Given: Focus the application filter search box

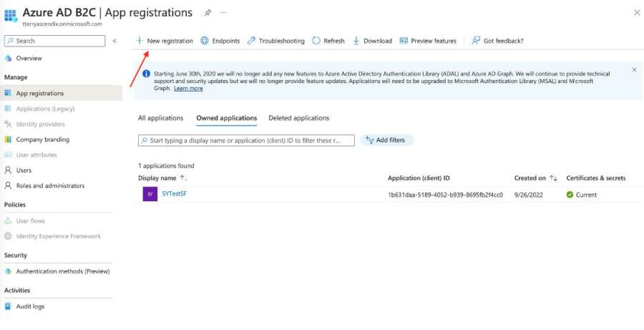Looking at the screenshot, I should [246, 140].
